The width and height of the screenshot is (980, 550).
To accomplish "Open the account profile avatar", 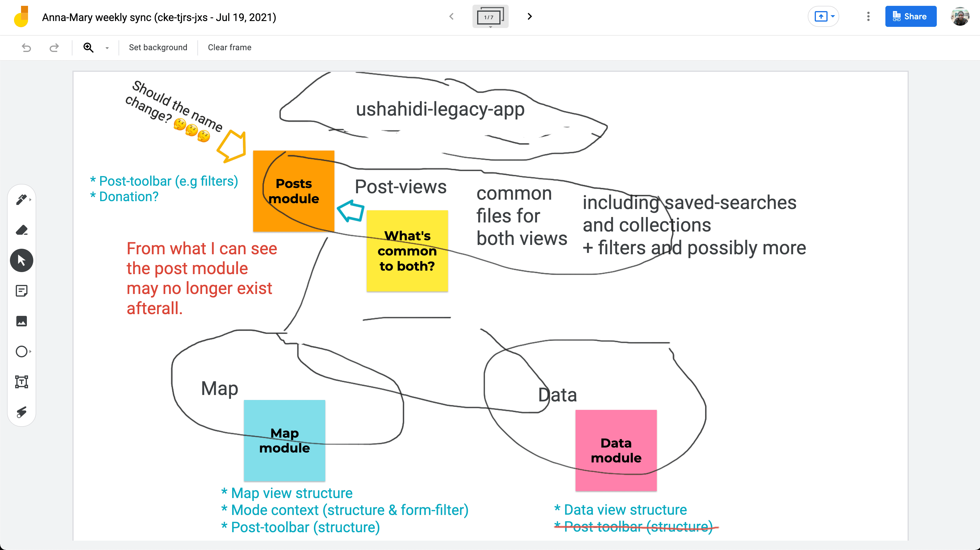I will [960, 16].
